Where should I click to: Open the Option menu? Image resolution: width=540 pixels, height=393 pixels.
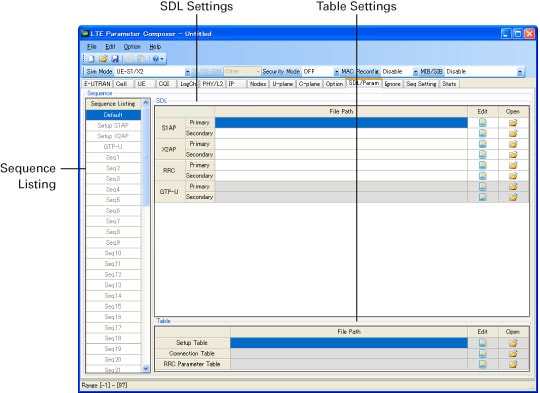[132, 46]
